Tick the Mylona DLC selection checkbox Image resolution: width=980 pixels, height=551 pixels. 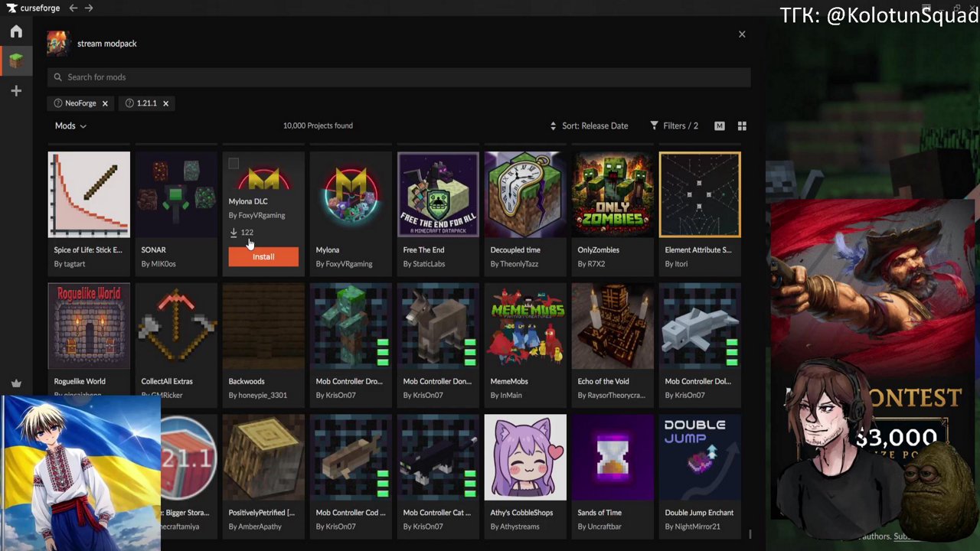(x=234, y=163)
